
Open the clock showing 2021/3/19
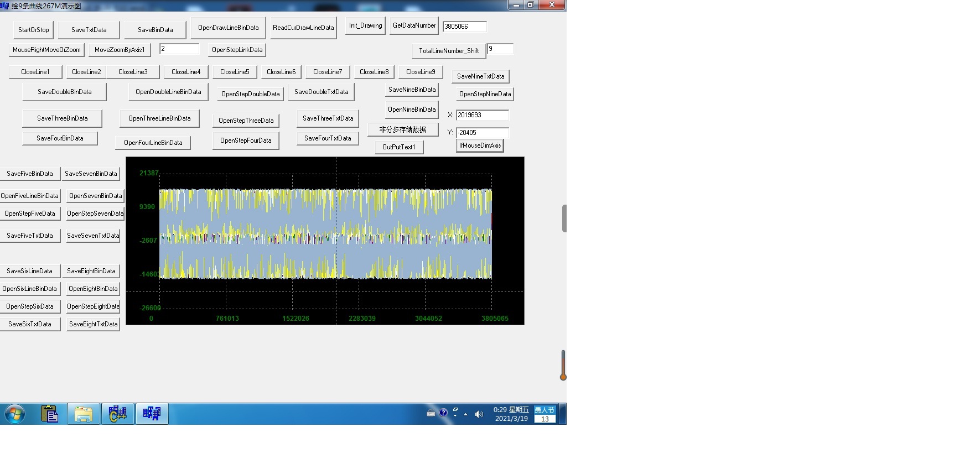511,414
